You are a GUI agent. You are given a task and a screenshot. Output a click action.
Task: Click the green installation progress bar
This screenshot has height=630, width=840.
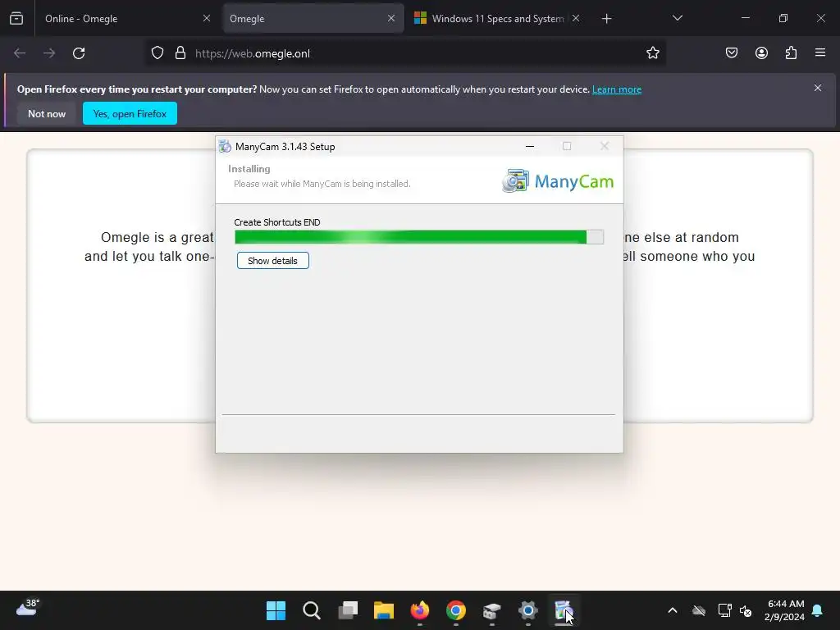(419, 237)
